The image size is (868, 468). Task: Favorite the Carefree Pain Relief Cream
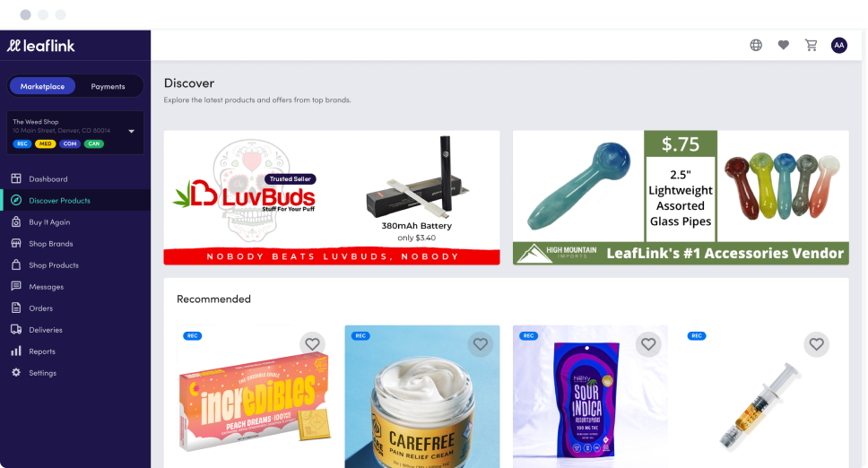(x=481, y=344)
